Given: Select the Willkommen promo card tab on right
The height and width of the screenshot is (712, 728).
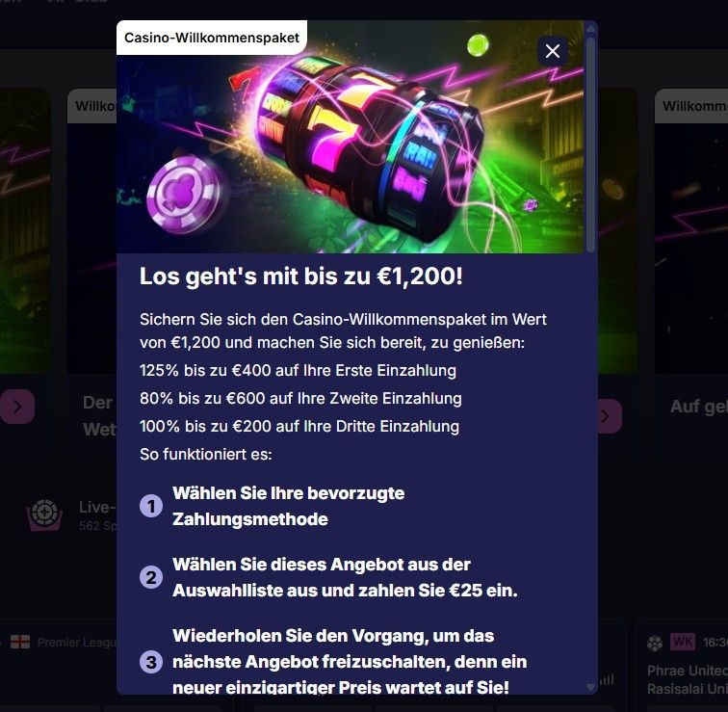Looking at the screenshot, I should coord(691,106).
